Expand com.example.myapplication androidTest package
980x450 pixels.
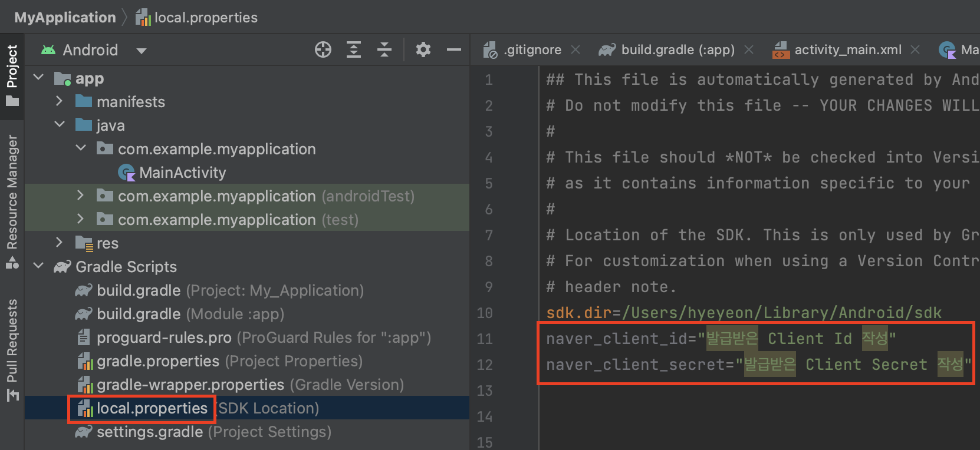pyautogui.click(x=80, y=195)
